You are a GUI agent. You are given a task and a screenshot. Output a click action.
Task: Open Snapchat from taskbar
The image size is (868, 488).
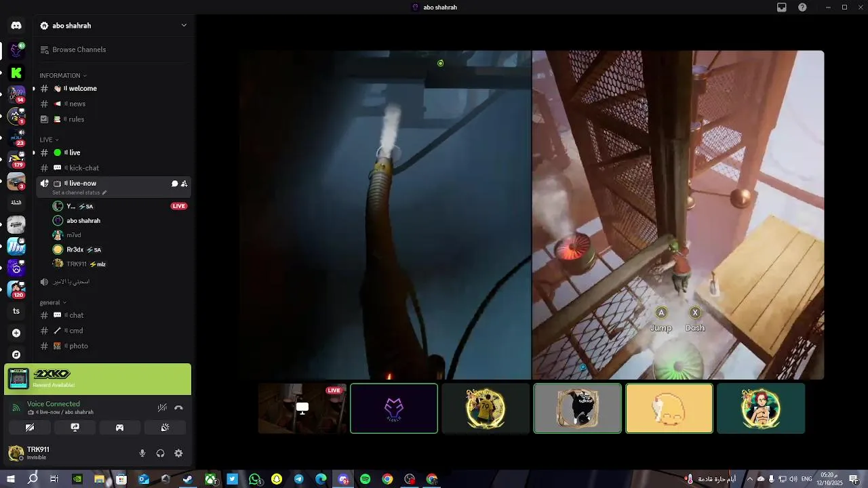(277, 479)
